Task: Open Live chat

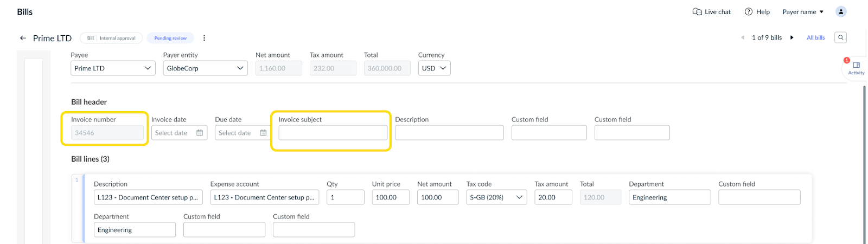Action: (711, 12)
